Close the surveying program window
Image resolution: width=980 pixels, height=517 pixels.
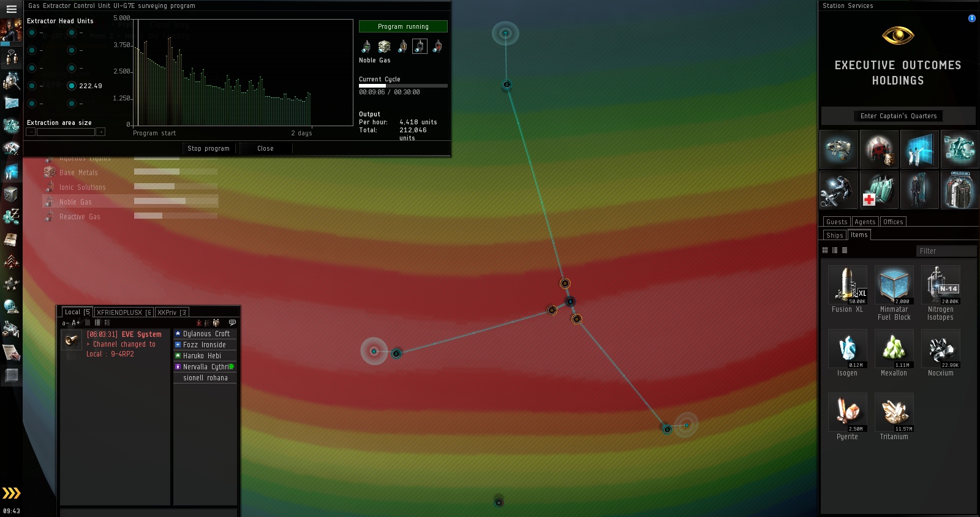pyautogui.click(x=265, y=148)
